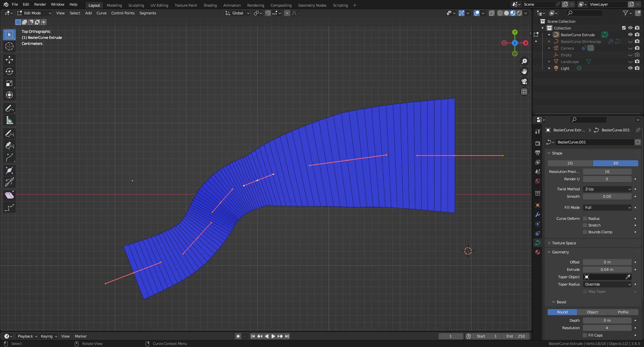Select the Cursor tool in toolbar
Screen dimensions: 644x347
(x=9, y=46)
